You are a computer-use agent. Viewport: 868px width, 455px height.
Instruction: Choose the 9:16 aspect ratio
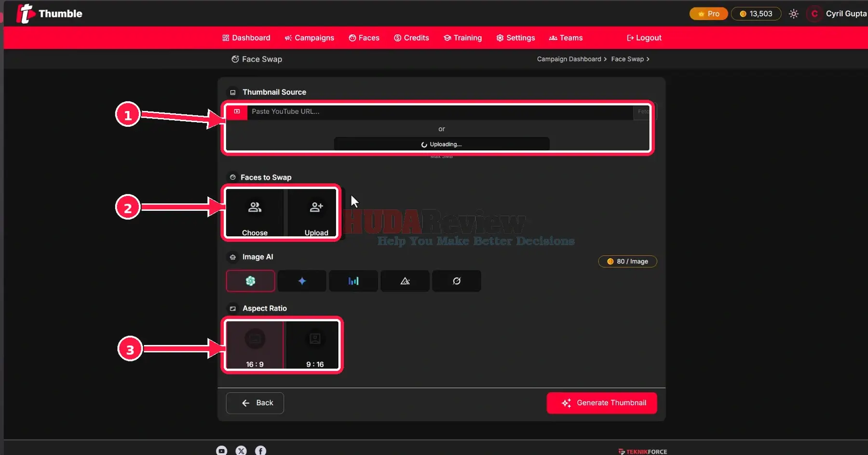[x=315, y=345]
